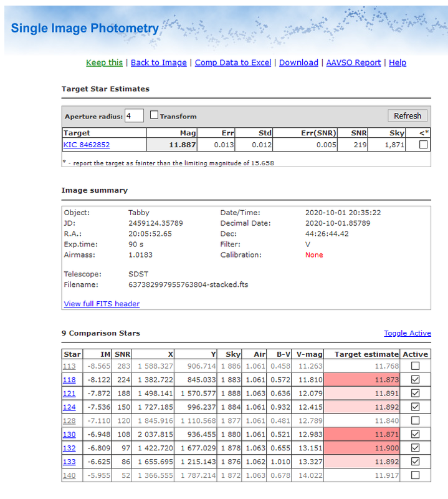Image resolution: width=448 pixels, height=499 pixels.
Task: Click the B-V value 1.010
Action: [280, 462]
